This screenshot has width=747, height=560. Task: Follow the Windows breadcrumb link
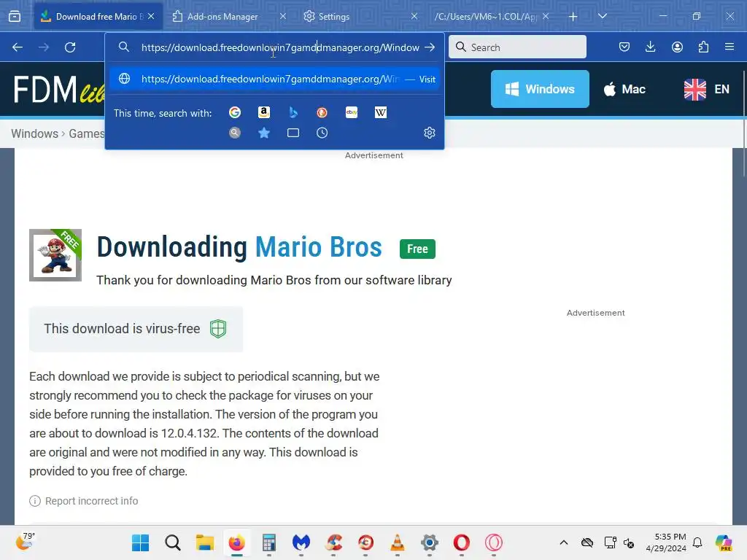[34, 134]
